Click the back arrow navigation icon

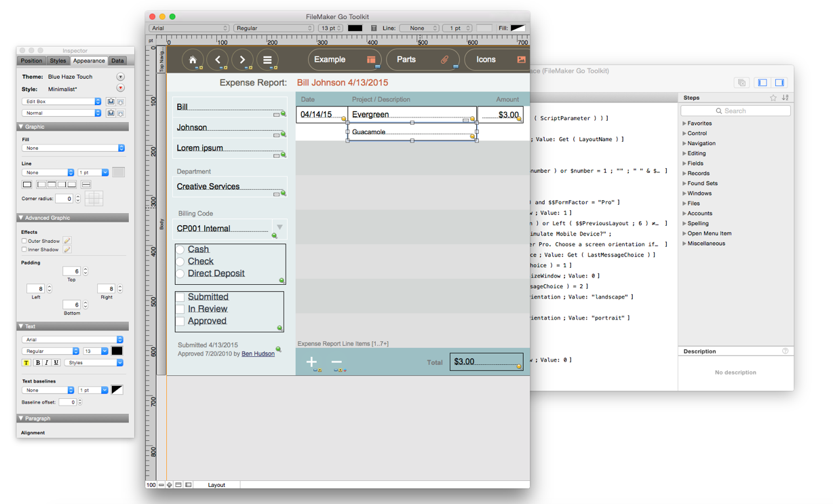point(218,60)
